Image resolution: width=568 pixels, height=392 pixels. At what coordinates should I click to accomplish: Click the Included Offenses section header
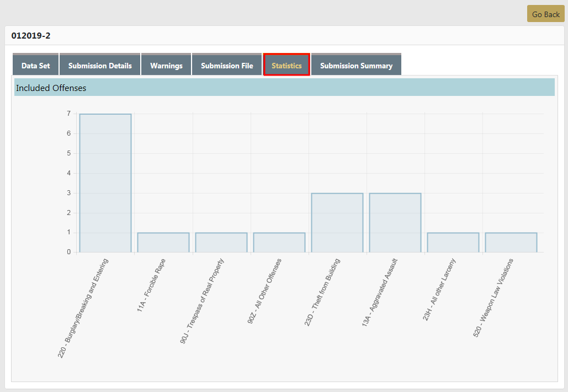click(x=51, y=88)
